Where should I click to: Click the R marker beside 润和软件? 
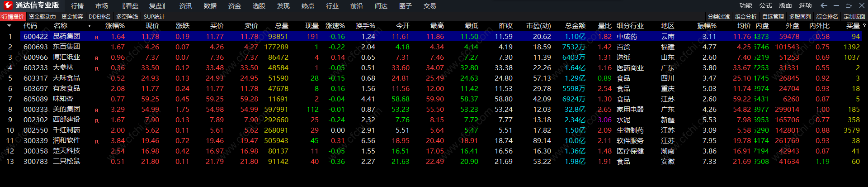click(97, 142)
